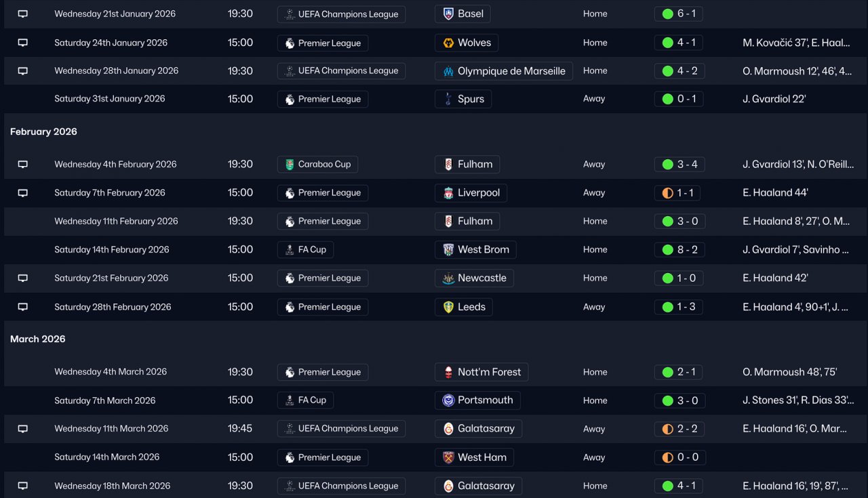The image size is (868, 498).
Task: View the 6 - 1 Basel match result
Action: [x=679, y=14]
